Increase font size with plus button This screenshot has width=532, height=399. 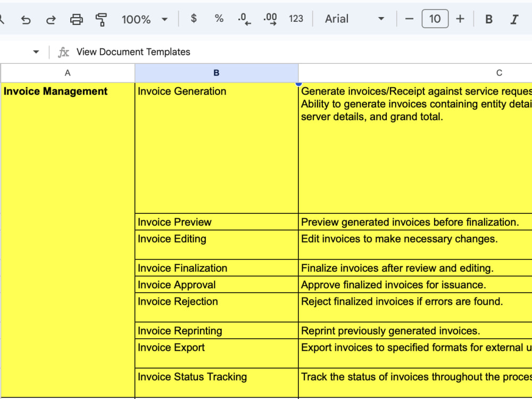click(x=460, y=19)
